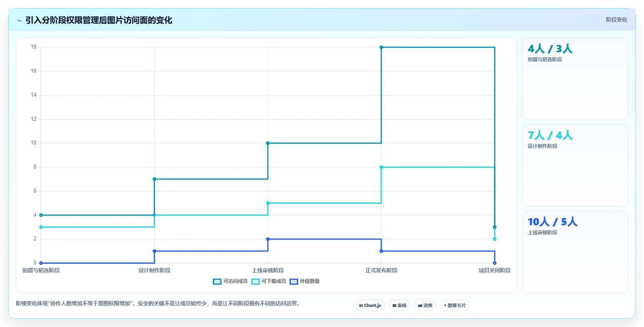The width and height of the screenshot is (644, 327).
Task: Click the Chart.js tag chip
Action: pos(370,305)
